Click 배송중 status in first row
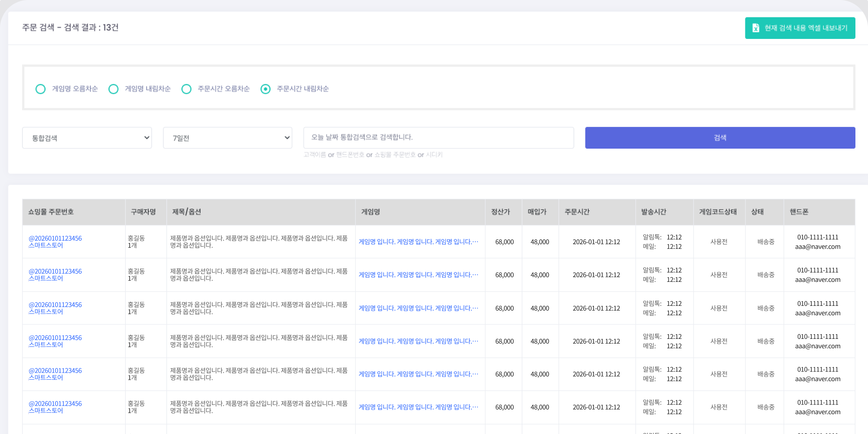This screenshot has width=868, height=434. coord(766,242)
